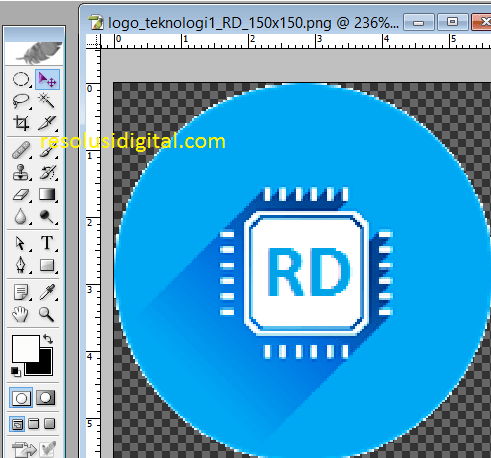Click the RD chip logo on canvas
This screenshot has width=491, height=458.
click(x=306, y=273)
